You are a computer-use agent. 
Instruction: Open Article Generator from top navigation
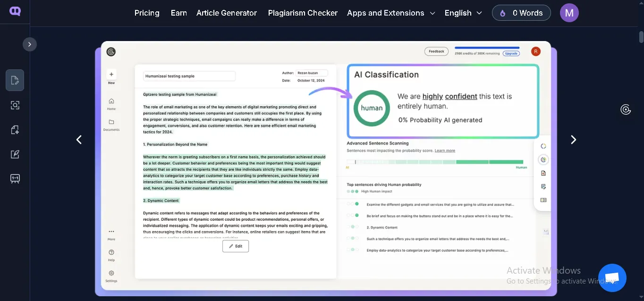pyautogui.click(x=227, y=13)
